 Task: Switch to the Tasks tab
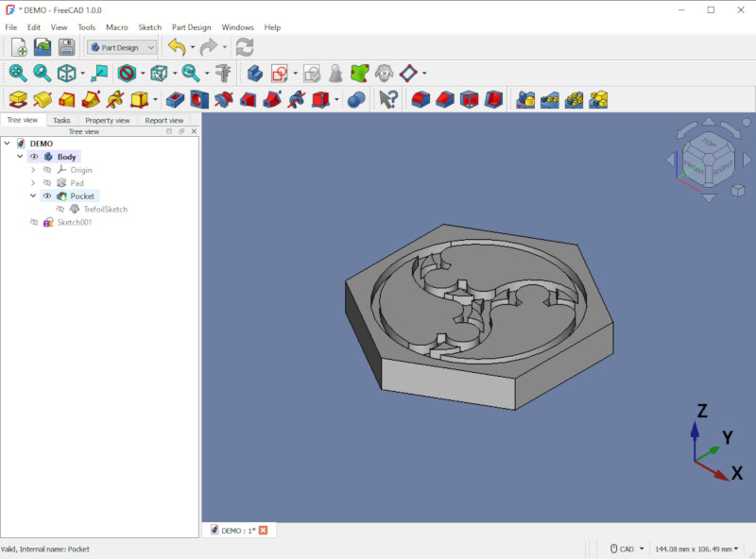(x=61, y=120)
